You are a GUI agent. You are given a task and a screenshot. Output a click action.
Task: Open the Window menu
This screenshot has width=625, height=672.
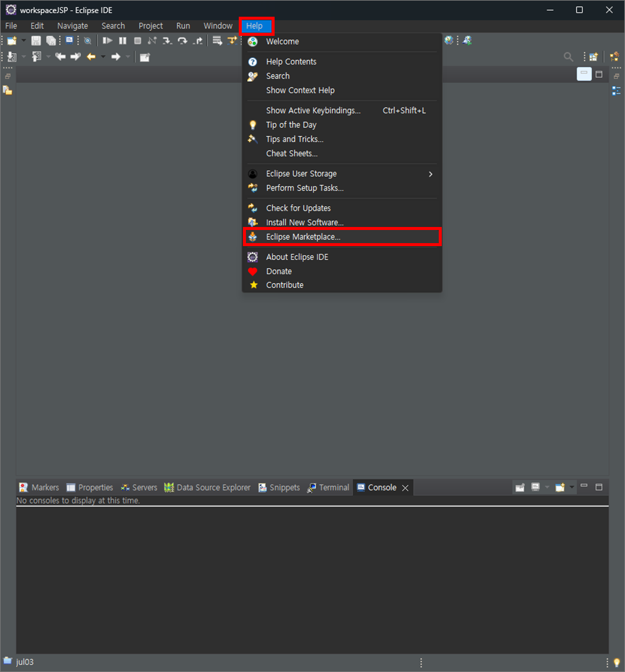pyautogui.click(x=218, y=26)
